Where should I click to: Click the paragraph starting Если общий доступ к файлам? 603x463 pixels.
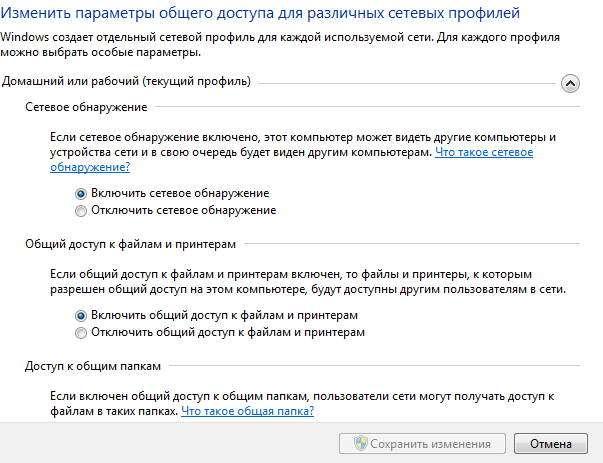(x=308, y=281)
